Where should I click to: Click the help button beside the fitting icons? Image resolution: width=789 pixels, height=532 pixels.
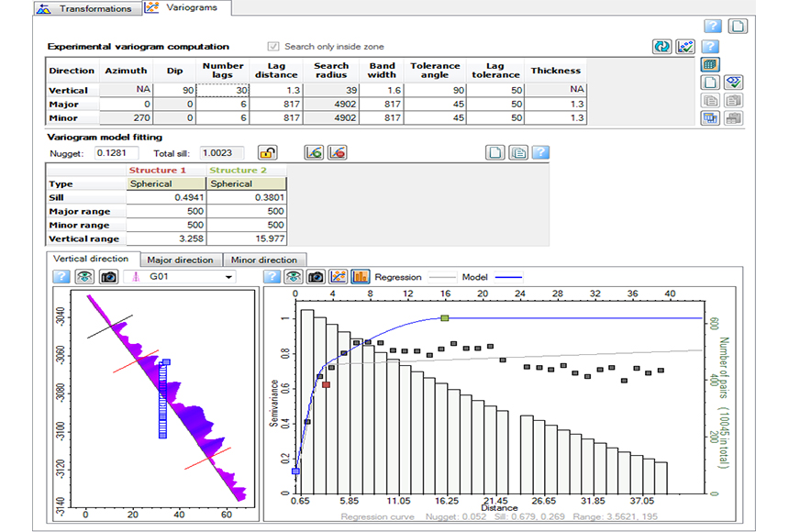pyautogui.click(x=542, y=153)
